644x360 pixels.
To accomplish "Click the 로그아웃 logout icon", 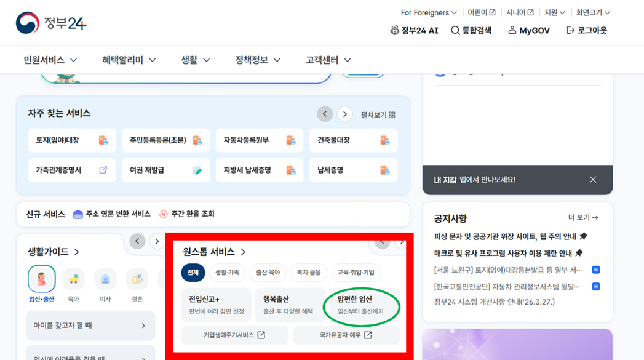I will point(570,30).
